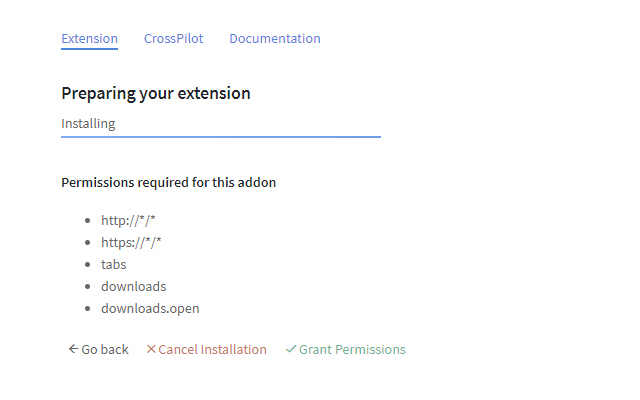The width and height of the screenshot is (640, 400).
Task: Click the Installing status text
Action: (88, 124)
